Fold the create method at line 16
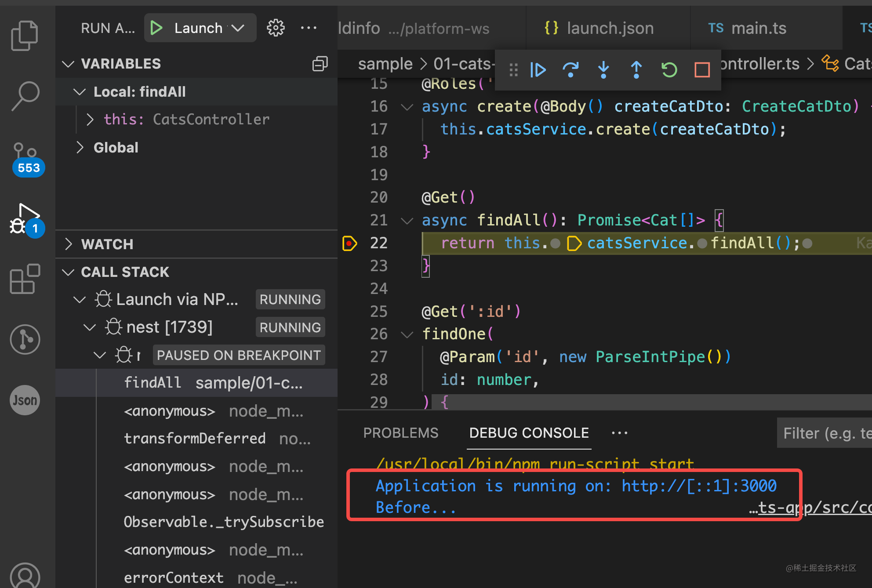 tap(407, 107)
